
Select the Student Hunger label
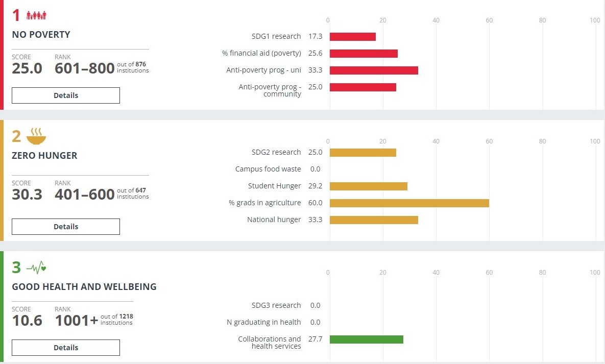274,186
